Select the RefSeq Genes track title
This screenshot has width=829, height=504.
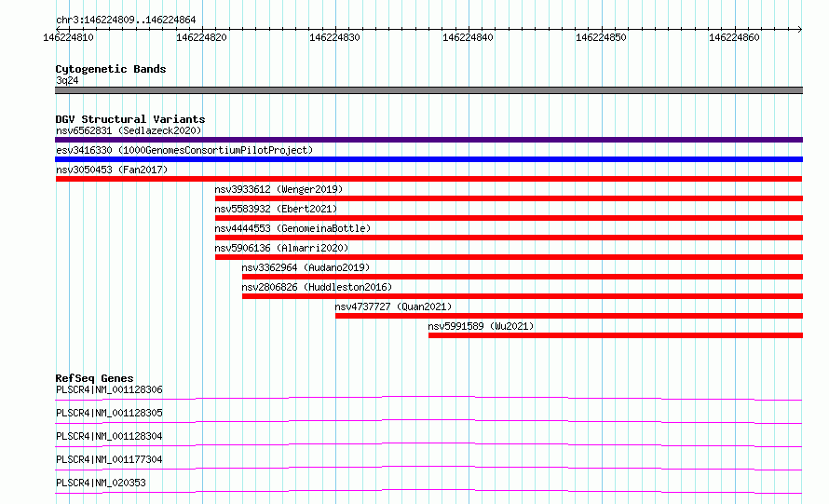coord(94,378)
